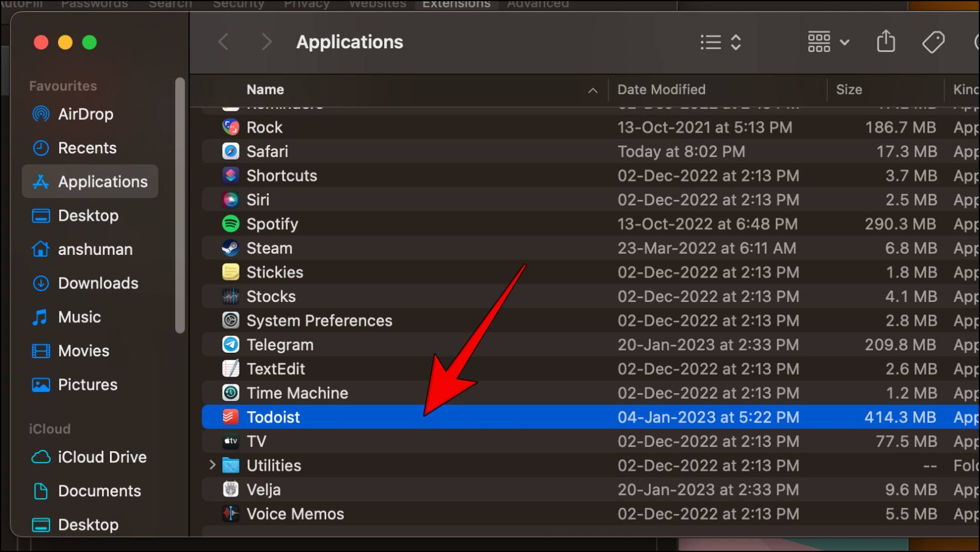Click Todoist's date "04-Jan-2023 at 5:22 PM"
This screenshot has width=980, height=552.
(708, 417)
